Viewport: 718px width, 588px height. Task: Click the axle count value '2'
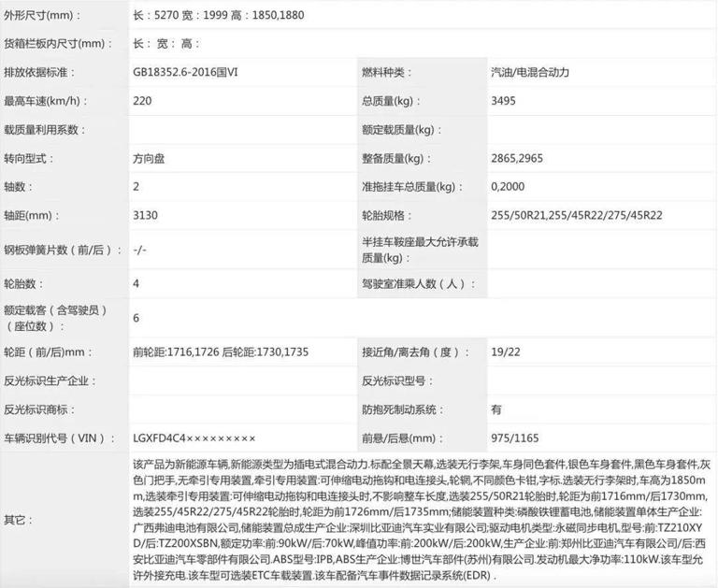click(136, 187)
